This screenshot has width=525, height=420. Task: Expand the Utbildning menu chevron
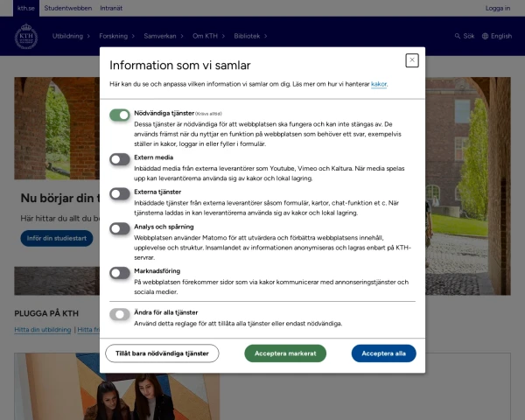pyautogui.click(x=88, y=36)
